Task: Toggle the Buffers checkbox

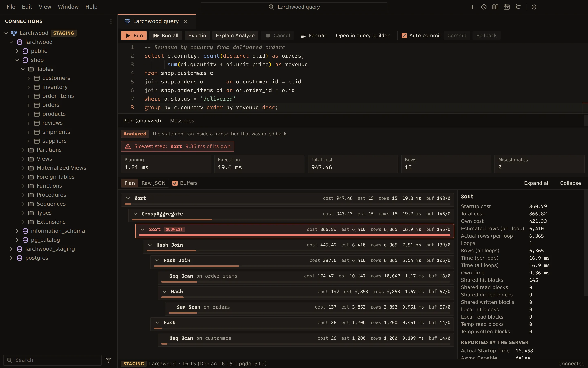Action: (x=175, y=183)
